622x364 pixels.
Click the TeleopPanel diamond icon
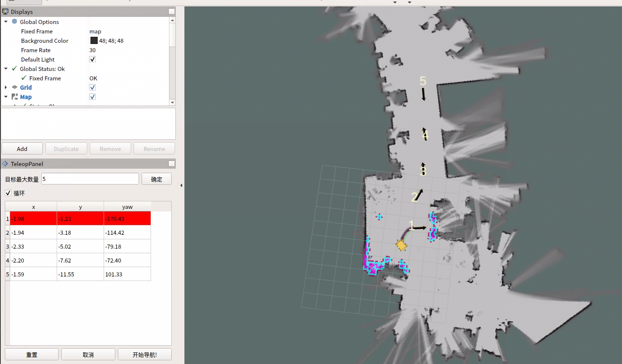(5, 164)
